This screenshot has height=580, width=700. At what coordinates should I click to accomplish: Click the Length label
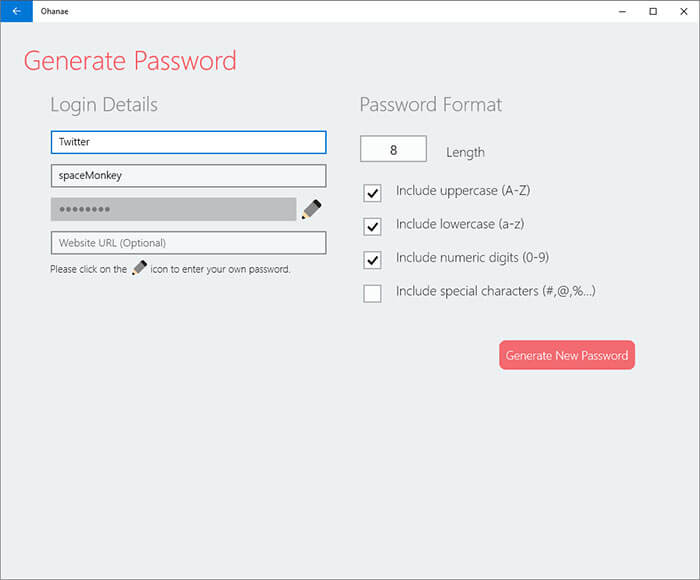point(465,153)
